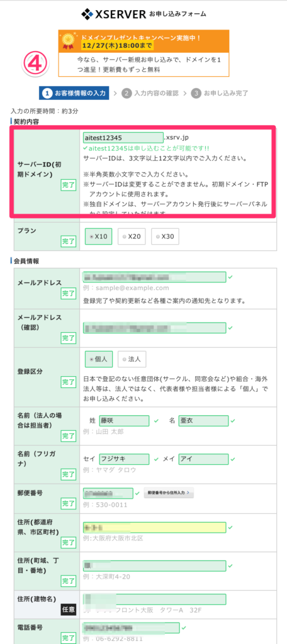The width and height of the screenshot is (287, 644).
Task: Select the X10 plan radio button
Action: coord(98,236)
